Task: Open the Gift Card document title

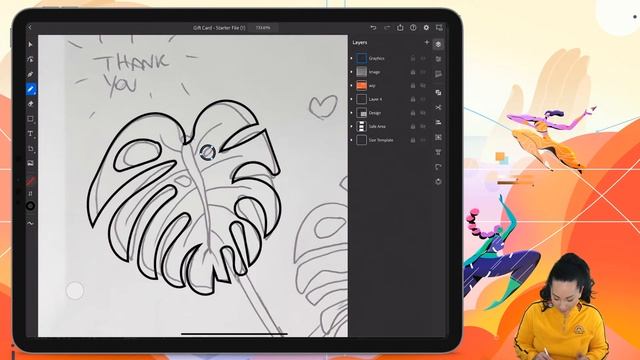Action: click(219, 28)
